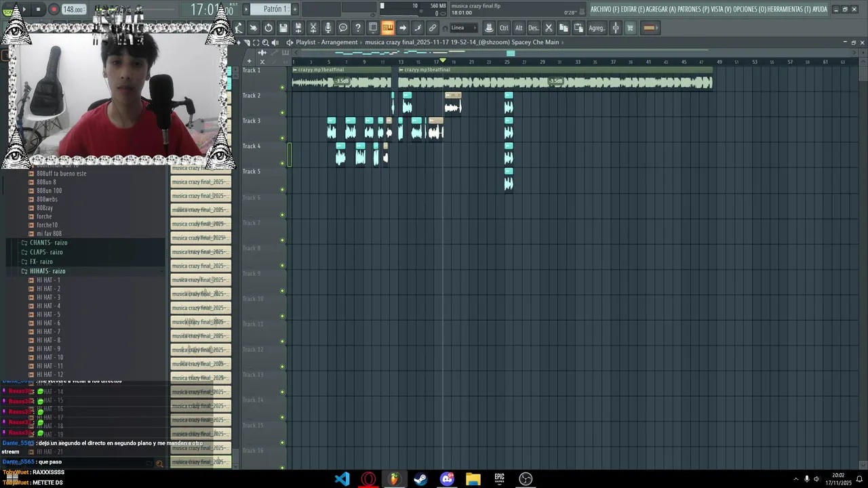Mute Track 9 using its green dot
Screen dimensions: 868x488
[x=283, y=291]
